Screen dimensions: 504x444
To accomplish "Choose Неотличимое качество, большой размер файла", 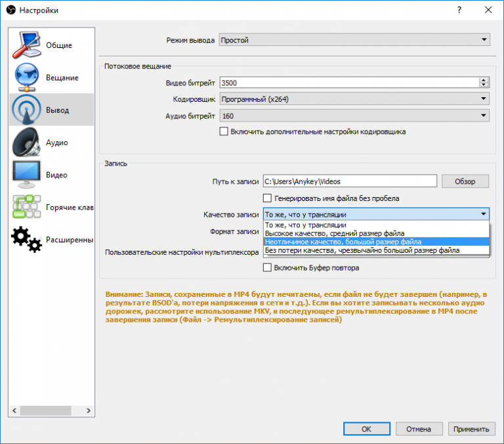I will click(376, 242).
